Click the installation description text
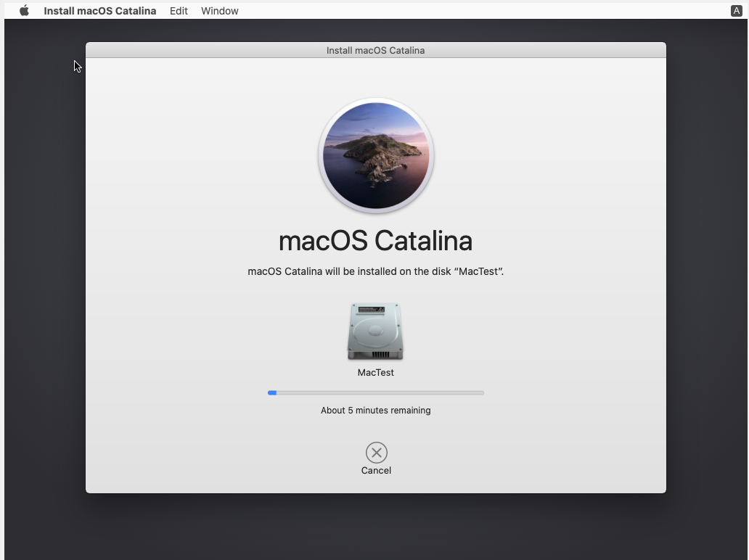749x560 pixels. pos(375,271)
